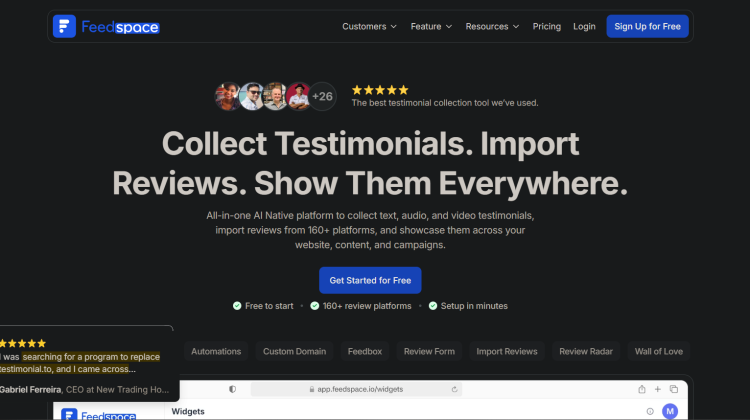Select the Review Radar feature tab

tap(585, 351)
